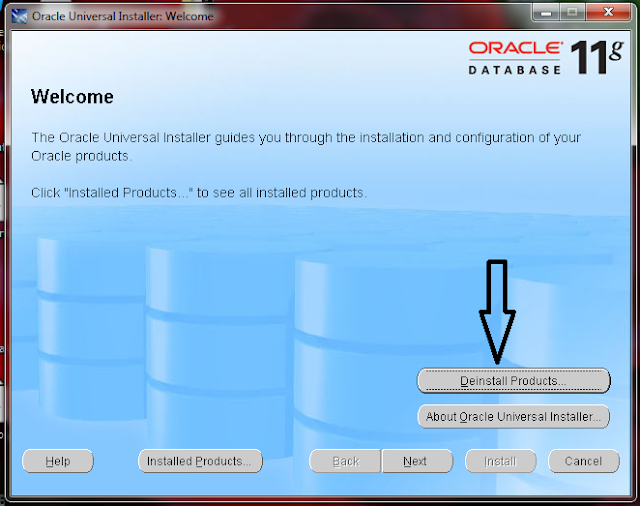Click the Oracle Database 11g logo
640x506 pixels.
(546, 58)
